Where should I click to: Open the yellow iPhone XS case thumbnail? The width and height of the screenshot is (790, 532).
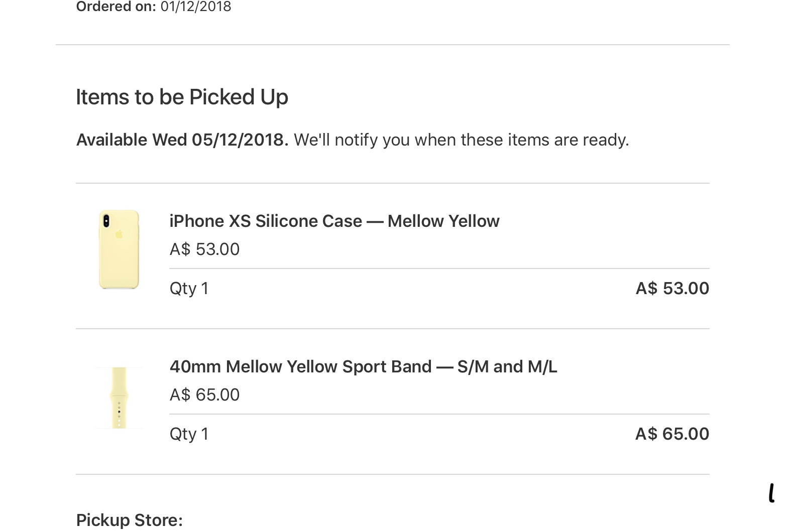tap(119, 249)
